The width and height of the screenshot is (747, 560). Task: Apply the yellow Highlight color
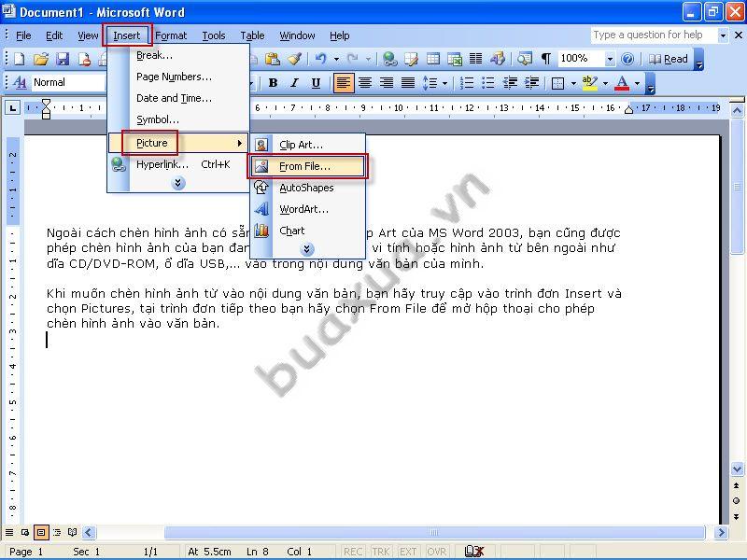coord(590,83)
